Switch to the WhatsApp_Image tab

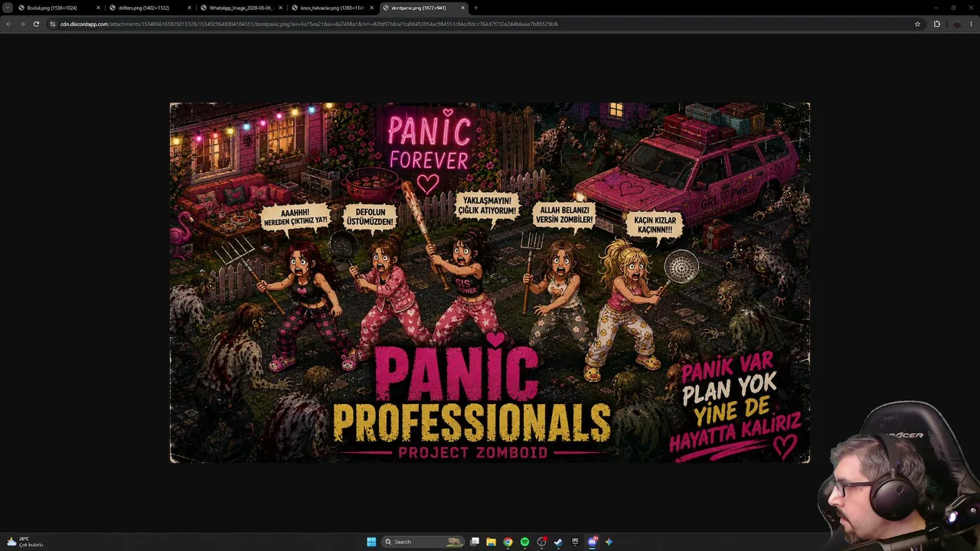[241, 8]
